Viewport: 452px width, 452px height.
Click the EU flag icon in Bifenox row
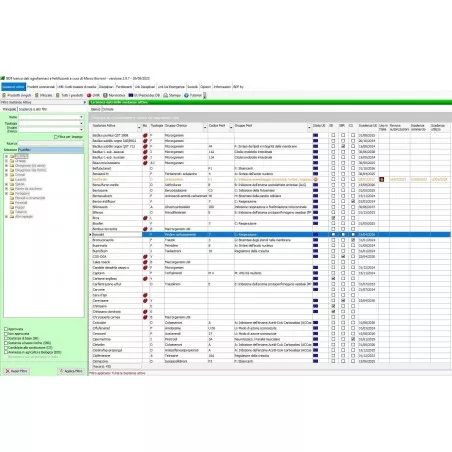315,212
